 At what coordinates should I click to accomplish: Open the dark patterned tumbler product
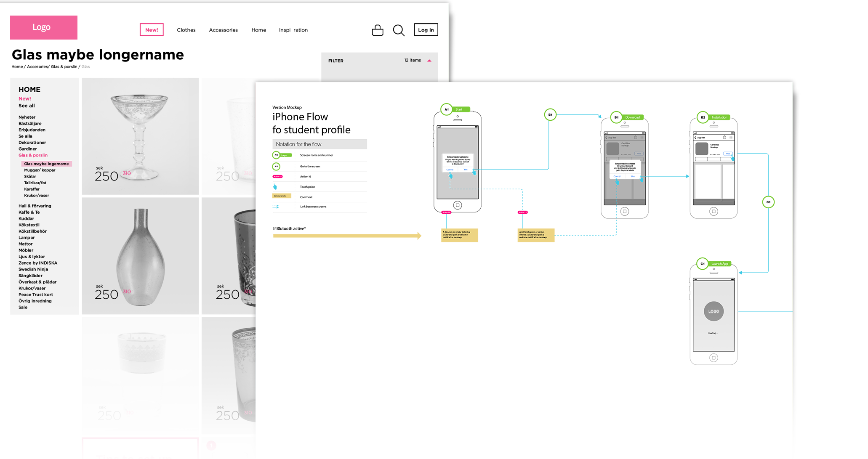tap(229, 256)
